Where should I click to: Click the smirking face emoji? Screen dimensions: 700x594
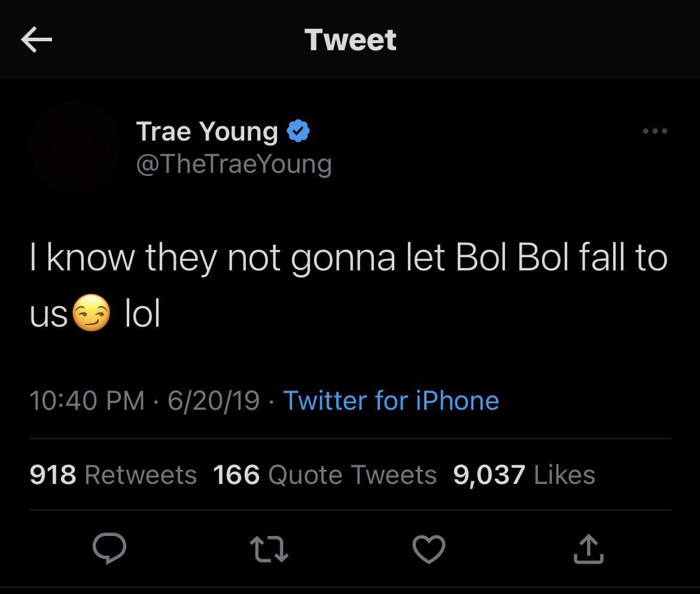pyautogui.click(x=91, y=314)
